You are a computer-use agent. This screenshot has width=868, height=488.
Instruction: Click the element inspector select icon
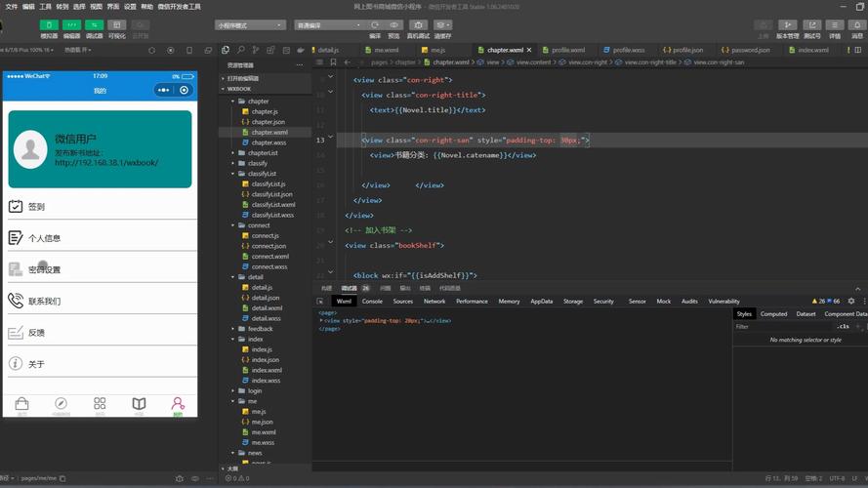point(320,301)
